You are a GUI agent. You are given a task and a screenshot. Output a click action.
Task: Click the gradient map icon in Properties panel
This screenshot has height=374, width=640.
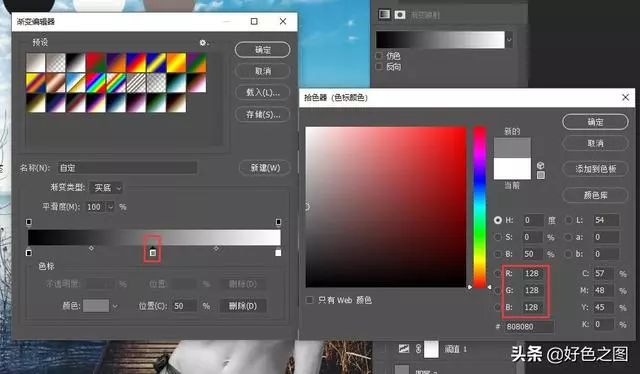tap(384, 14)
